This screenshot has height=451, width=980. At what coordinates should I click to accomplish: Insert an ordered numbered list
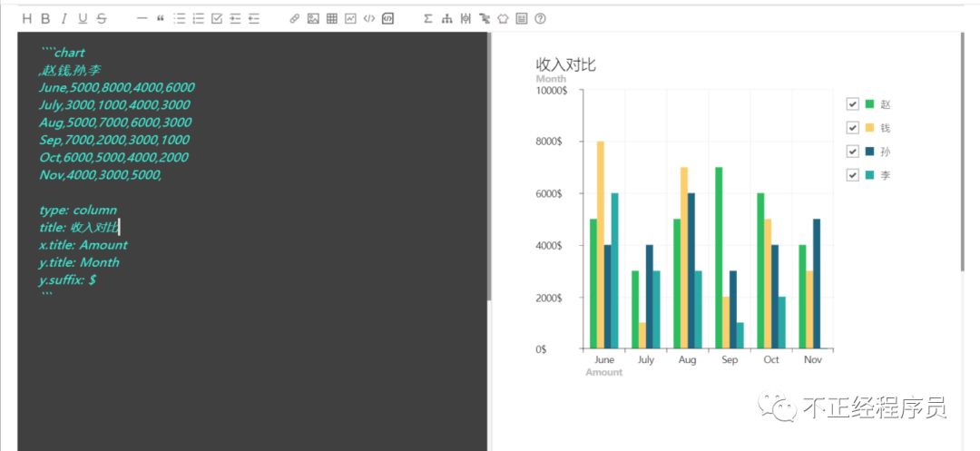click(x=198, y=19)
